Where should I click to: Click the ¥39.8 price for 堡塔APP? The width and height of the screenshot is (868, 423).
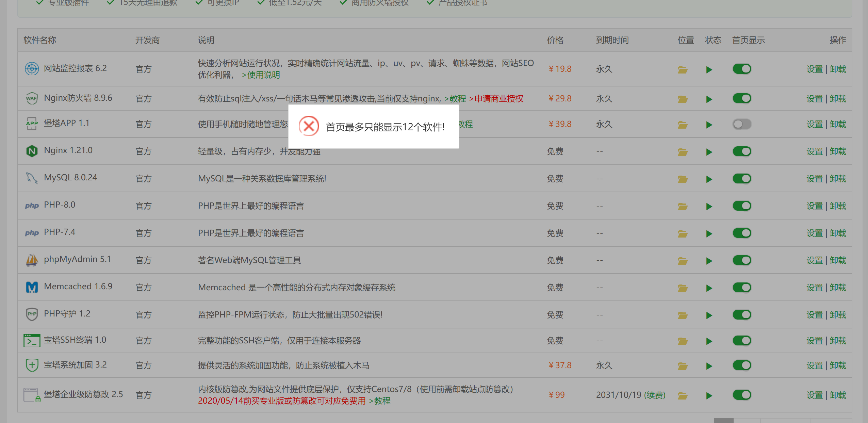click(559, 124)
